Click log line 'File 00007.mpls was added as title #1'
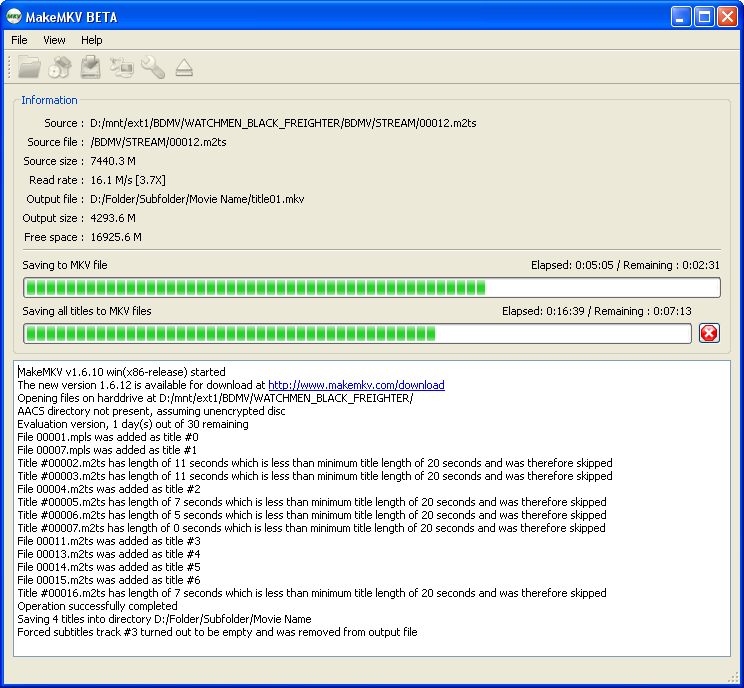Image resolution: width=744 pixels, height=688 pixels. 107,450
